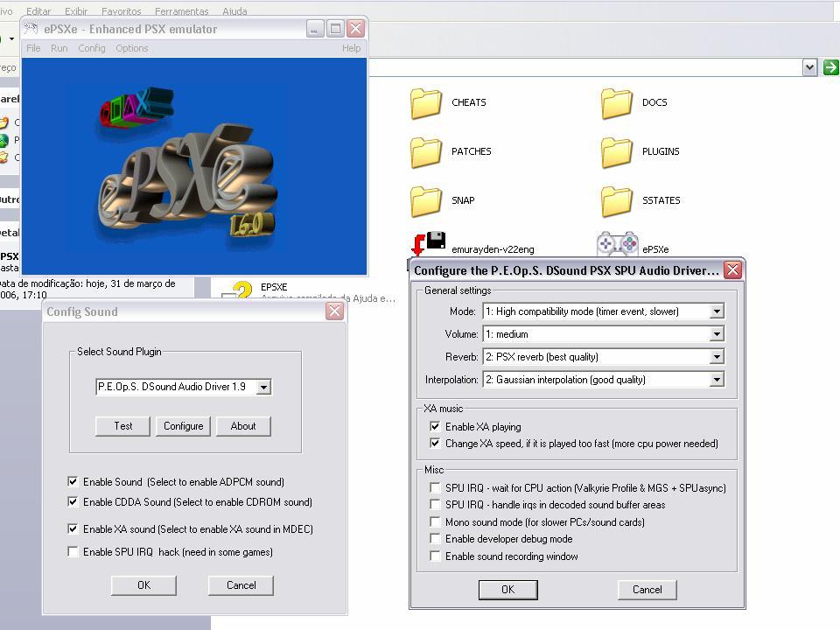Click Configure for the sound plugin
The image size is (840, 630).
[x=183, y=426]
